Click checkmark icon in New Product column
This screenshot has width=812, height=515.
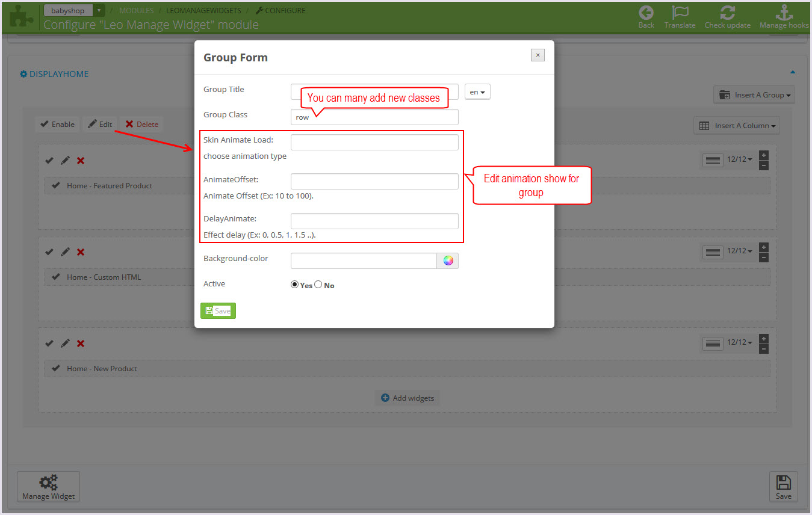pos(49,344)
